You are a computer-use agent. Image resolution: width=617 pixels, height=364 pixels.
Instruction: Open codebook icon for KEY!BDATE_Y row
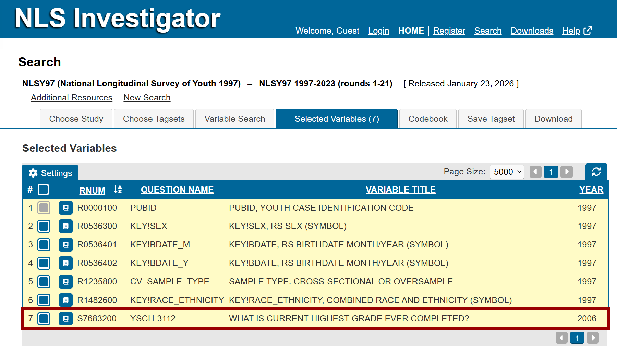(65, 263)
